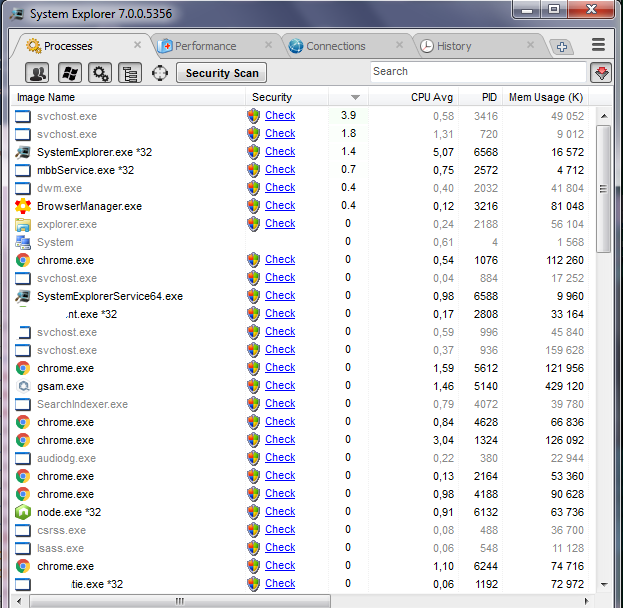
Task: Click Check link for gsam.exe
Action: tap(280, 385)
